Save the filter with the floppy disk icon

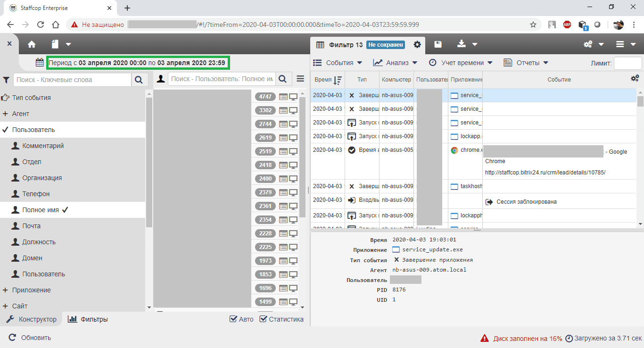coord(438,44)
